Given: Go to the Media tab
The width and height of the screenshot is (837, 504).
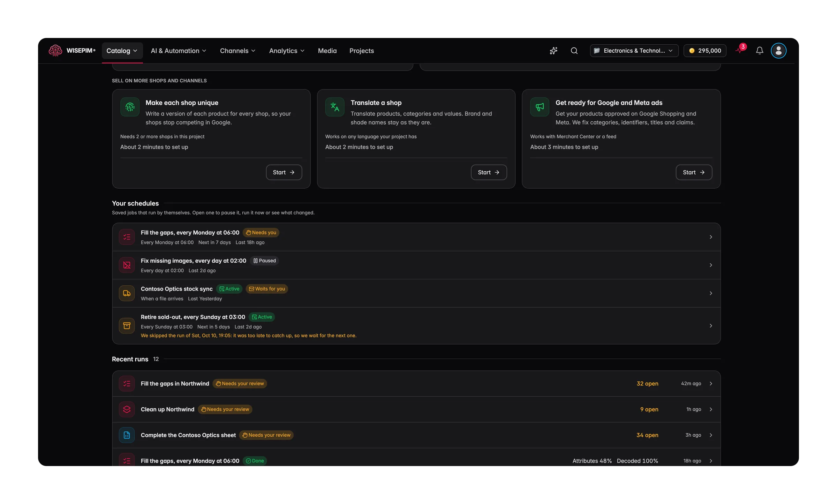Looking at the screenshot, I should 327,51.
